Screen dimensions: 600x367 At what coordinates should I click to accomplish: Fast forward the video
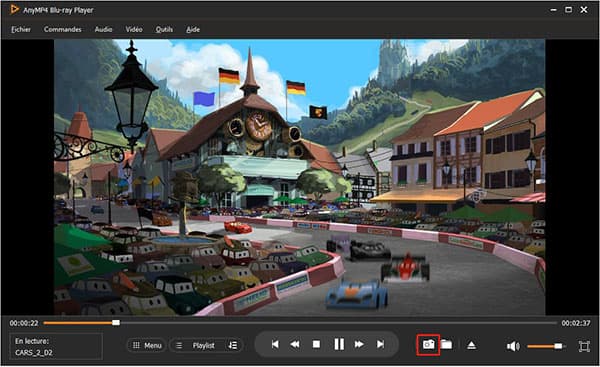[x=359, y=344]
